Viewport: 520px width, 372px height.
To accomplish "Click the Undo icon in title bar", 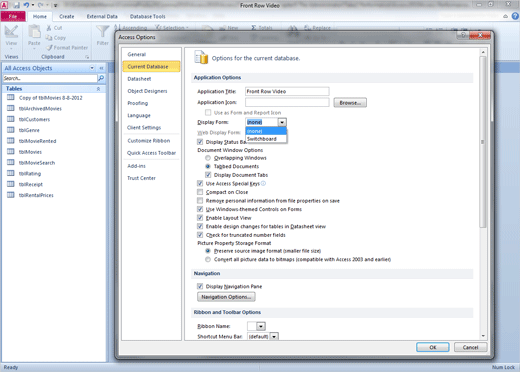I will click(26, 5).
